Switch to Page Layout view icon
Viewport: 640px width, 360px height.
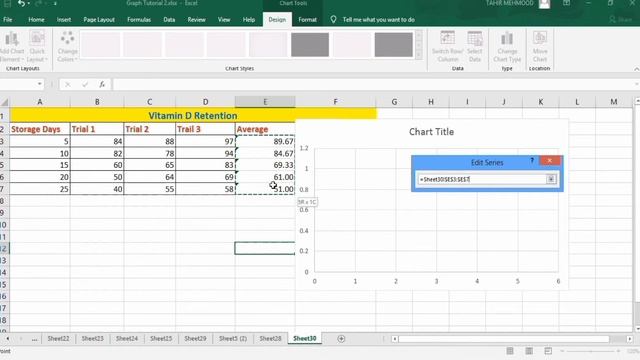pos(529,351)
